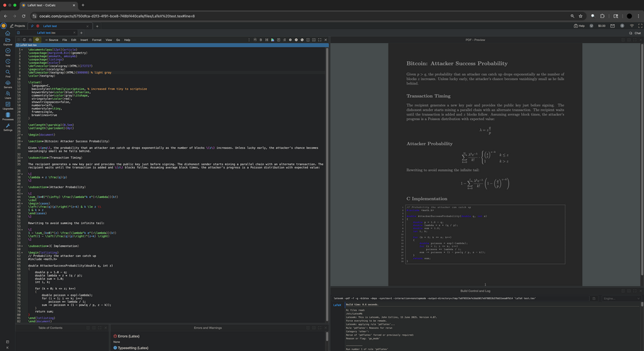
Task: Open the Edit menu
Action: pyautogui.click(x=74, y=40)
